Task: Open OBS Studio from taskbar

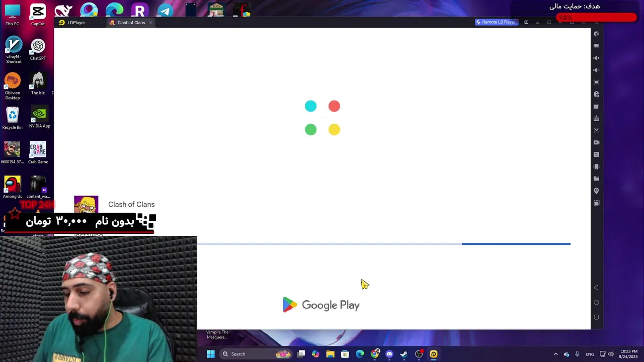Action: 419,354
